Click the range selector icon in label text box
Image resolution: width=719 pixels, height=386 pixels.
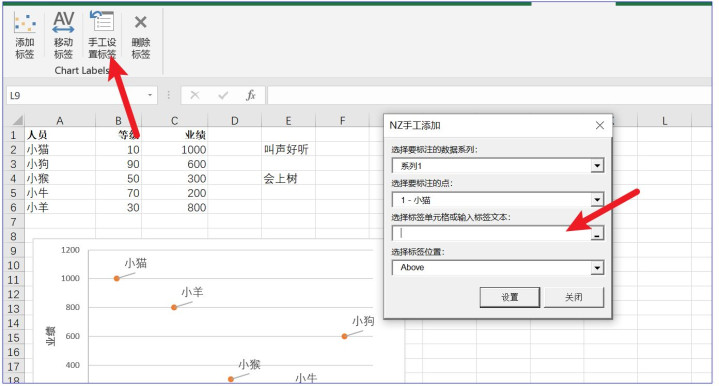pos(597,233)
